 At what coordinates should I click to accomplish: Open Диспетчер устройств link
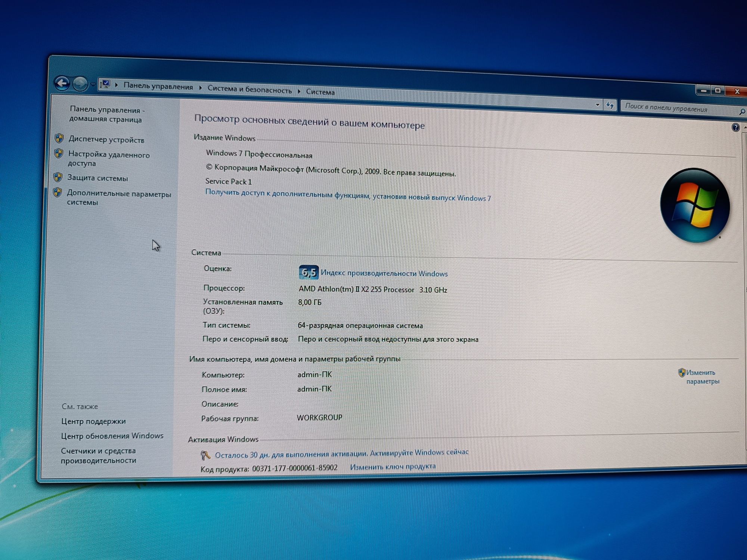[x=106, y=140]
